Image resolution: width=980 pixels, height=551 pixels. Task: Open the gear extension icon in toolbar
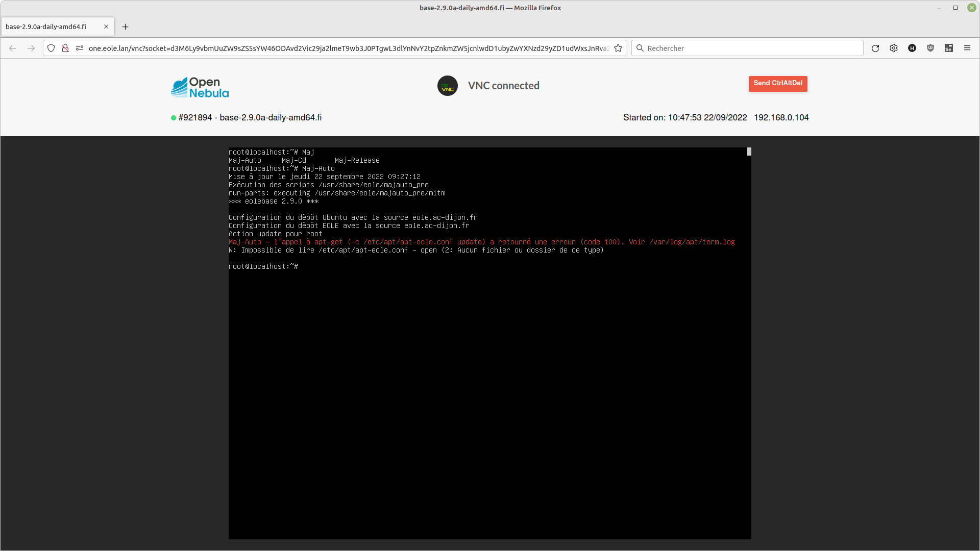tap(893, 48)
